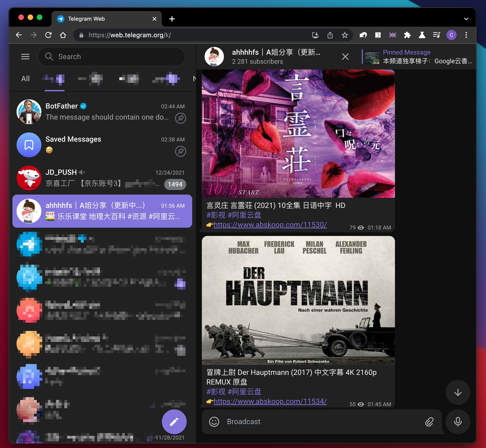This screenshot has width=486, height=448.
Task: Click the pencil compose button
Action: (174, 422)
